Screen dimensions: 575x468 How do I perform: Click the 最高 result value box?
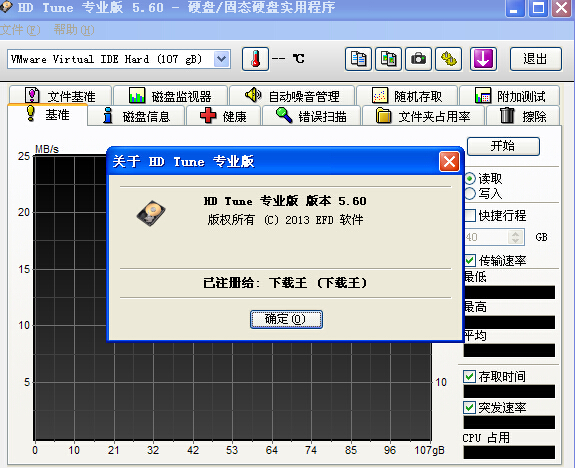tap(509, 322)
